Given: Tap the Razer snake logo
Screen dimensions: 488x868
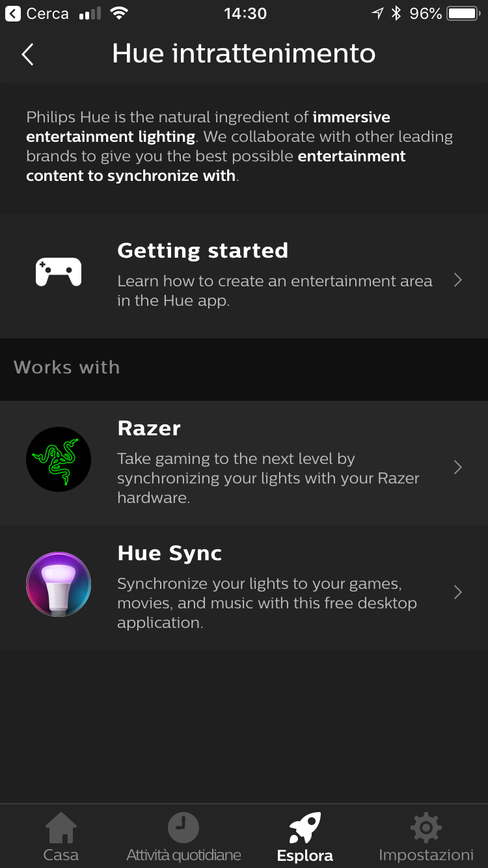Looking at the screenshot, I should (x=59, y=459).
